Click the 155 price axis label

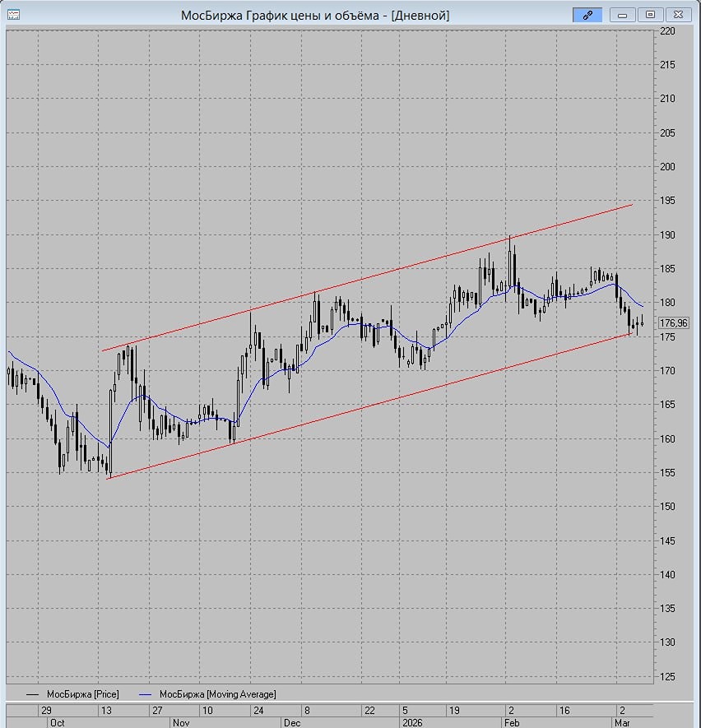click(667, 473)
